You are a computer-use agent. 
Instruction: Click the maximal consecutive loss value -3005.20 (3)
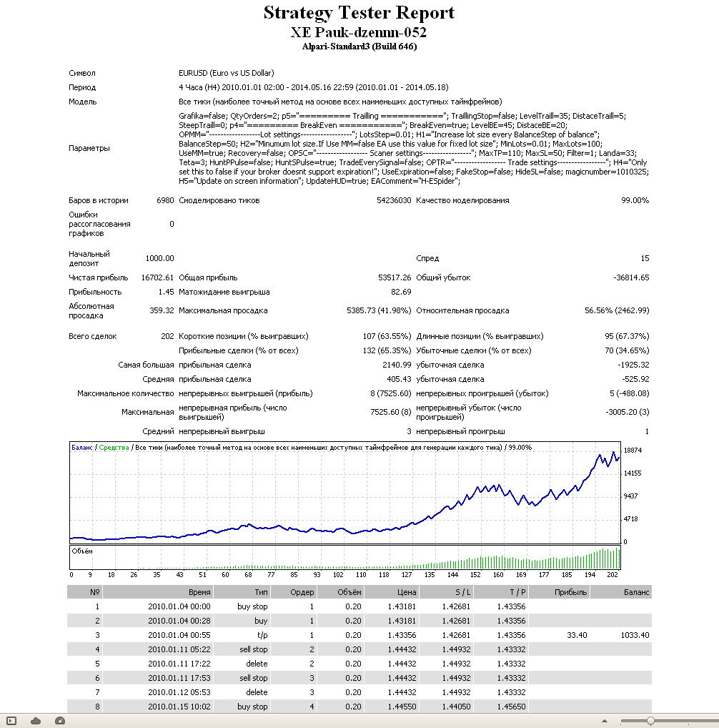coord(628,412)
